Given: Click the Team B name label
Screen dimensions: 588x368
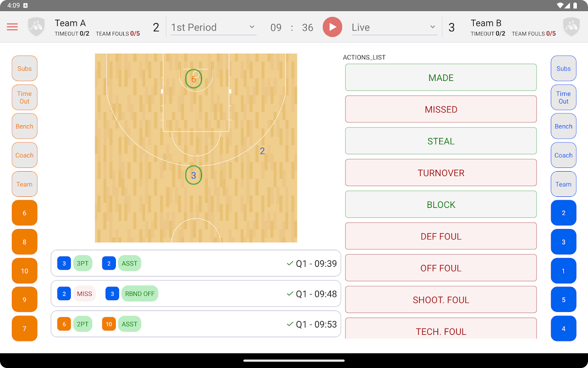Looking at the screenshot, I should pos(486,23).
